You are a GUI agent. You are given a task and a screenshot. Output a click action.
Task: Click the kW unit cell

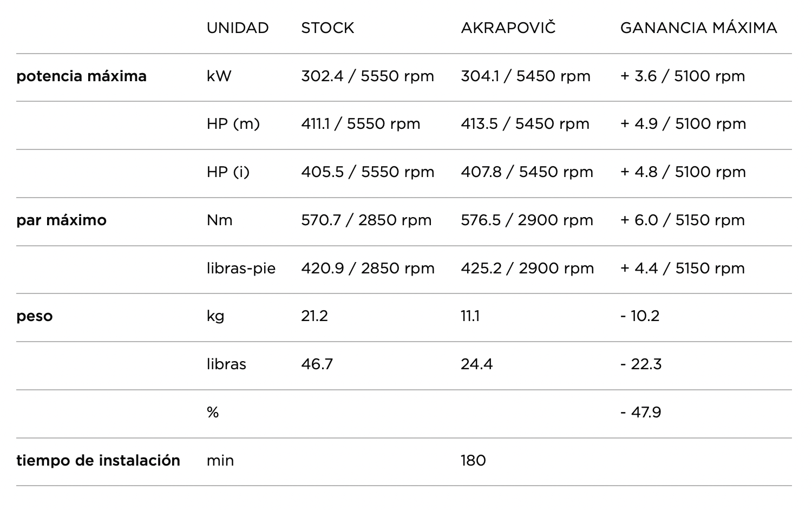[x=219, y=76]
